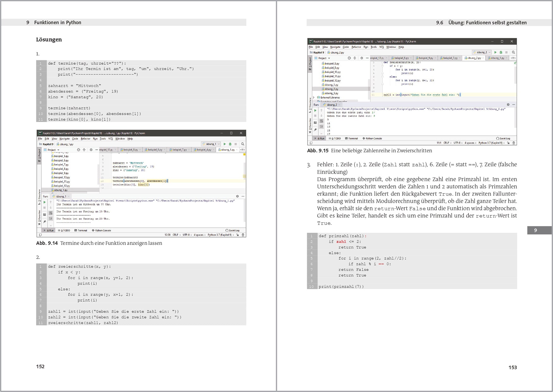Open Search Everywhere magnifier in übung_1 PyCharm window
The height and width of the screenshot is (392, 553).
[243, 144]
